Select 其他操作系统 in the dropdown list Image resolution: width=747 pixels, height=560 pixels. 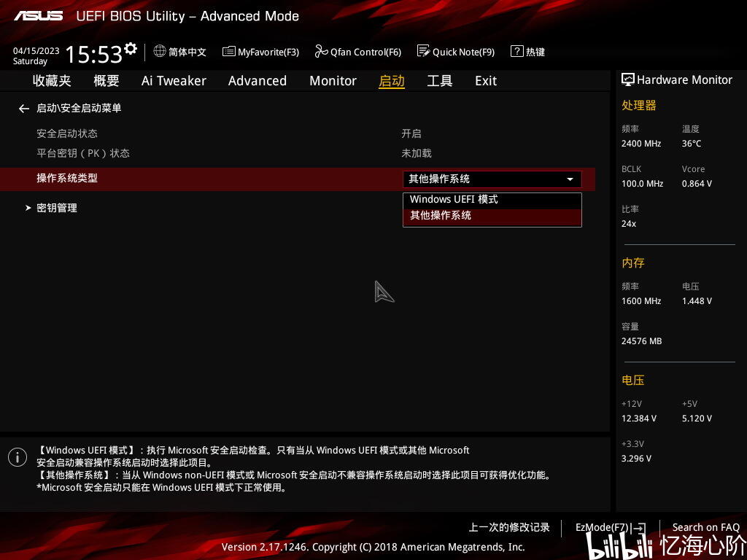[x=492, y=216]
